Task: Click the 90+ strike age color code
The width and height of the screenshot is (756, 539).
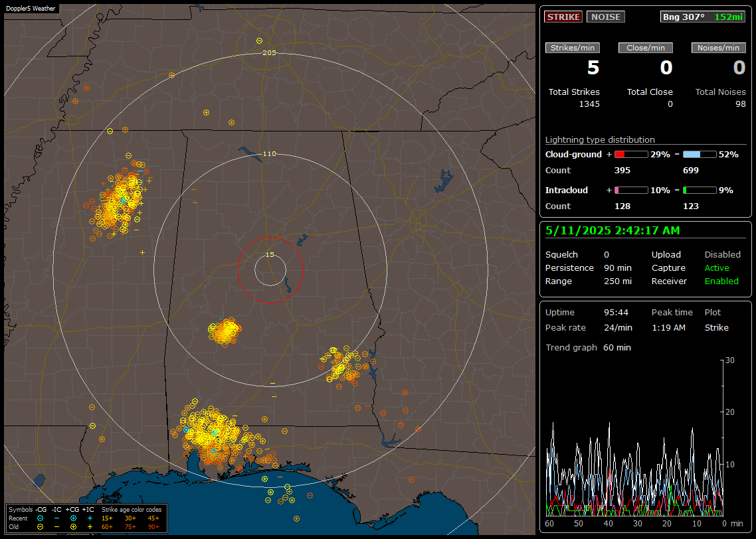Action: (153, 527)
